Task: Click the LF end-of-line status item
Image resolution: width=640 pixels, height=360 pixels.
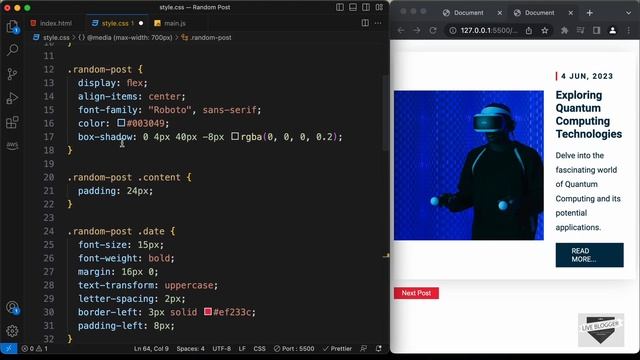Action: click(242, 349)
